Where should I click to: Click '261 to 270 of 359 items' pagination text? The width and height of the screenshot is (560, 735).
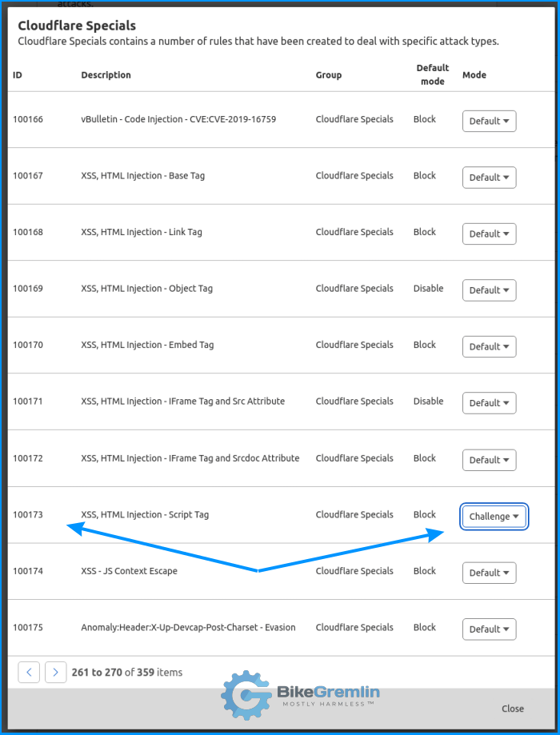pos(126,672)
